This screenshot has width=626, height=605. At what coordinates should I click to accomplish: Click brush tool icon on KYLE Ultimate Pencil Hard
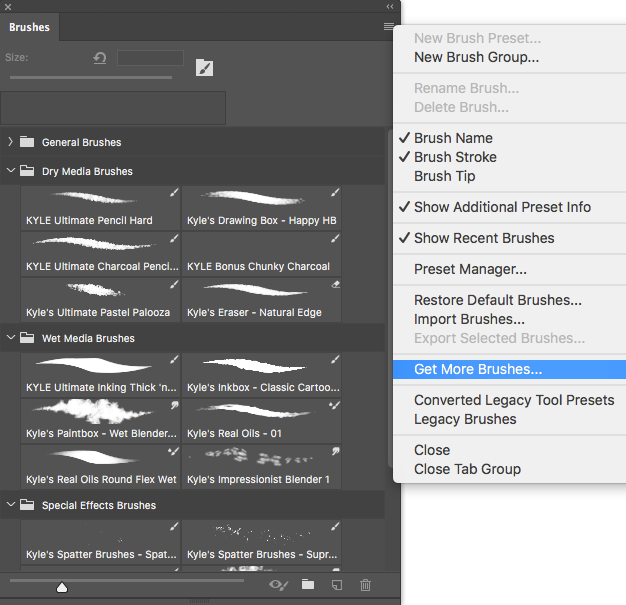pos(174,193)
